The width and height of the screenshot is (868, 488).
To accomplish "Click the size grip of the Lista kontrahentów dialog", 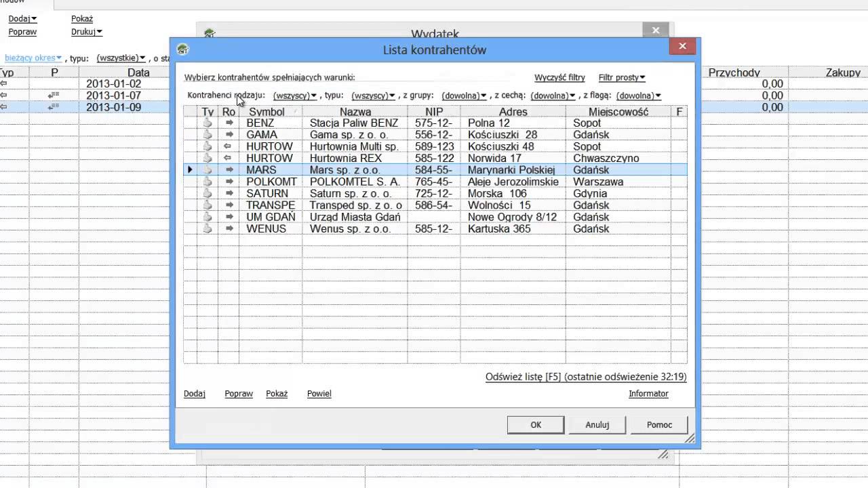I will (690, 439).
